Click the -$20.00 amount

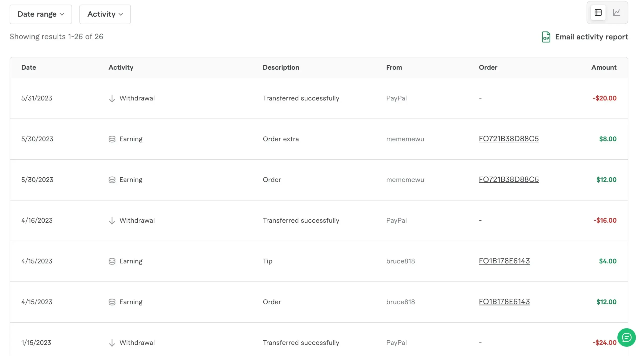(604, 98)
